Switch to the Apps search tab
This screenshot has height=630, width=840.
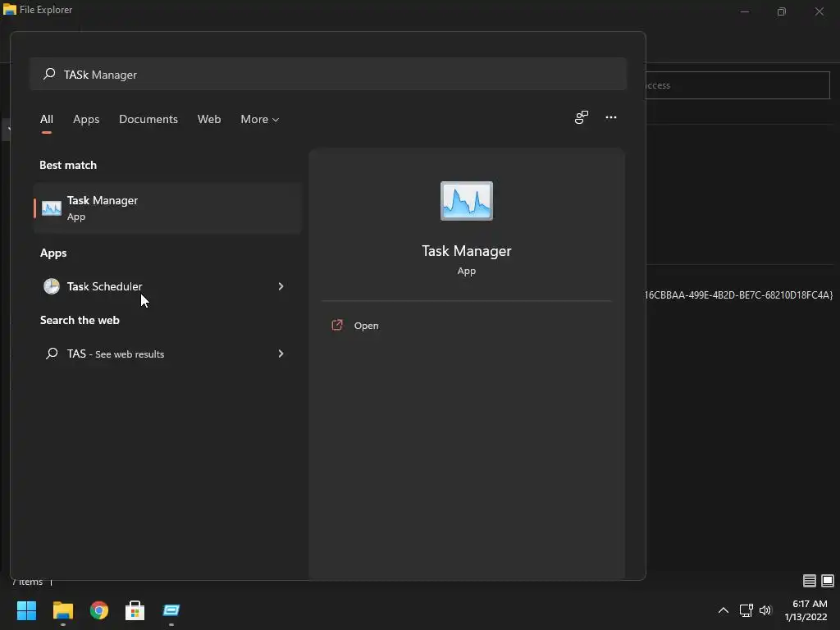[86, 120]
